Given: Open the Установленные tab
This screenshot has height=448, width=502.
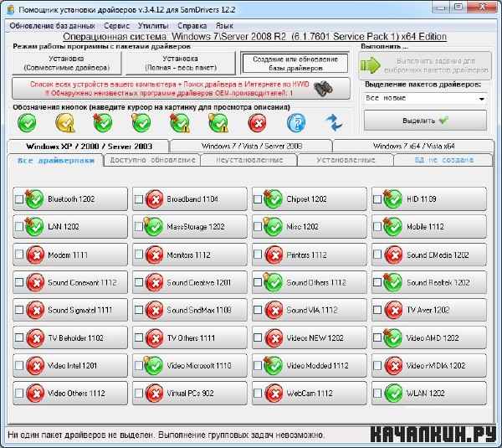Looking at the screenshot, I should pos(346,160).
